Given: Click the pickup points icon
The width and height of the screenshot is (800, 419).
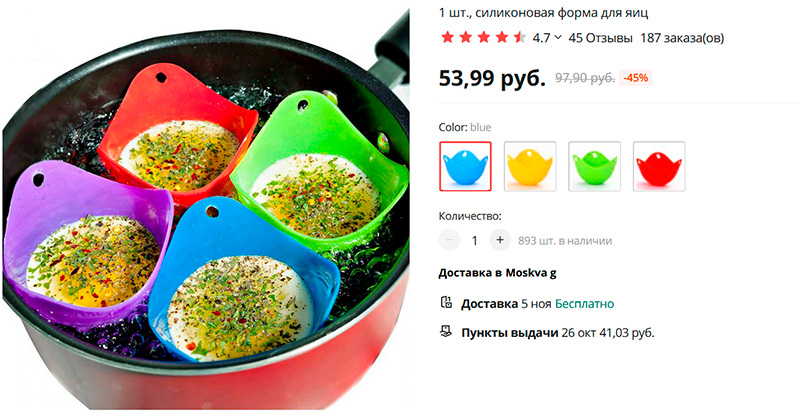Looking at the screenshot, I should [x=446, y=332].
